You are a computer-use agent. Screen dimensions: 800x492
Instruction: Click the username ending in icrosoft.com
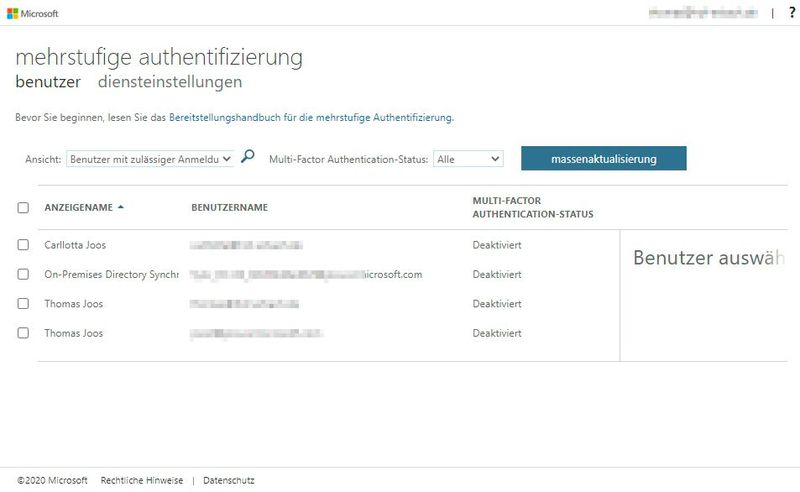pyautogui.click(x=306, y=275)
